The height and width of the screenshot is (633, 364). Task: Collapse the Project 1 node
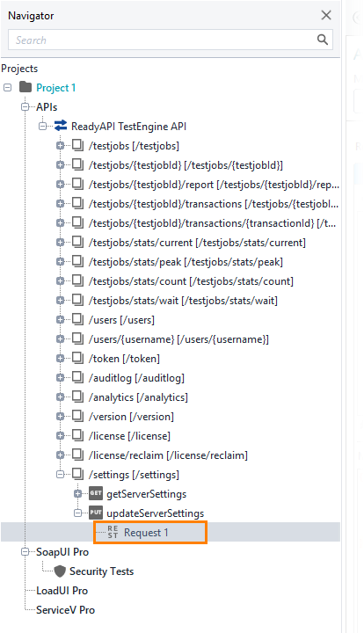tap(8, 88)
